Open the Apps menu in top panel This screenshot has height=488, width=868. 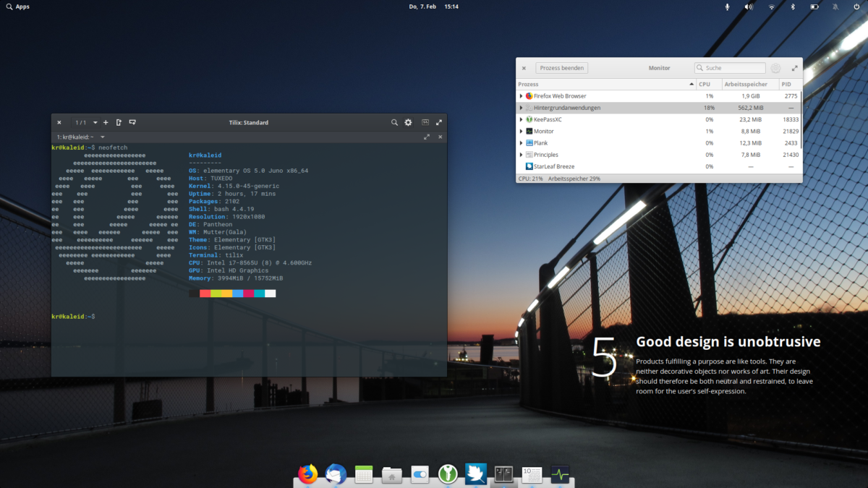18,7
